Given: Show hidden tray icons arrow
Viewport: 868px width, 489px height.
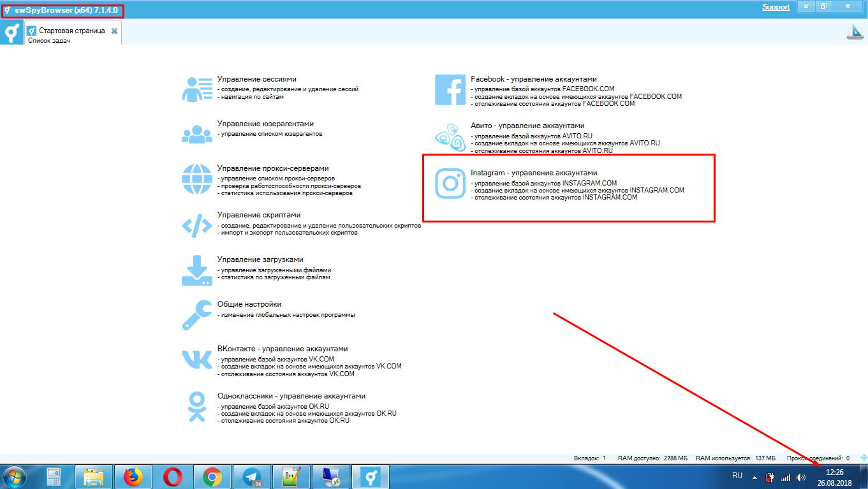Looking at the screenshot, I should tap(755, 477).
